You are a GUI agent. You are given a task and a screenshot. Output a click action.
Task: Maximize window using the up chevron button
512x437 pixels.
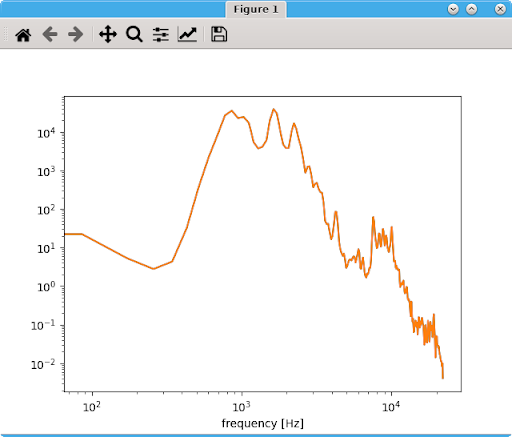pyautogui.click(x=471, y=9)
